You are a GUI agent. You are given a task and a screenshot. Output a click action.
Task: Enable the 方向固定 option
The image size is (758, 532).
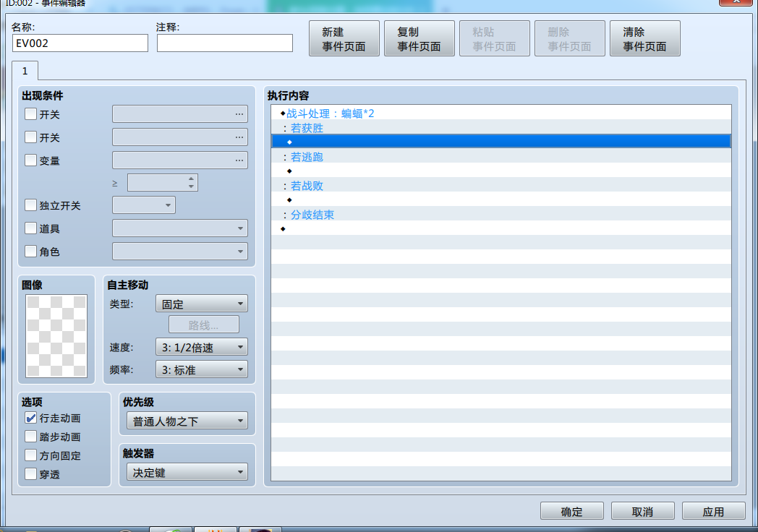coord(30,455)
